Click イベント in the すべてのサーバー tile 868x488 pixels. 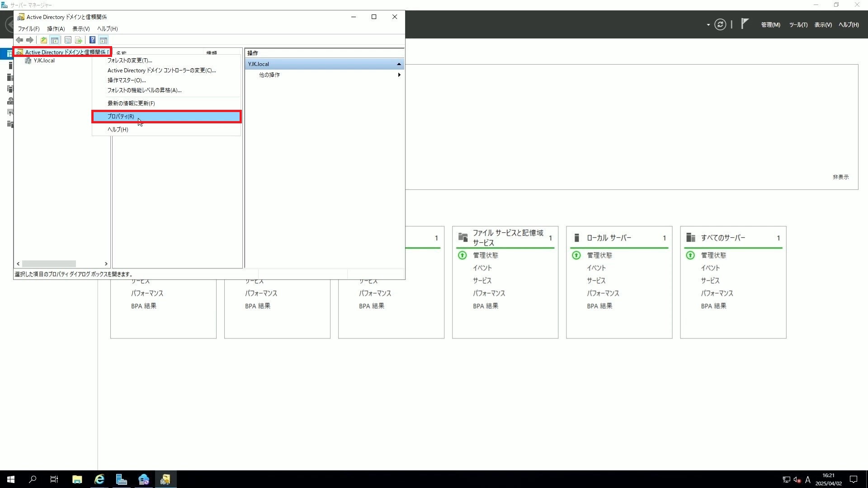click(x=710, y=268)
